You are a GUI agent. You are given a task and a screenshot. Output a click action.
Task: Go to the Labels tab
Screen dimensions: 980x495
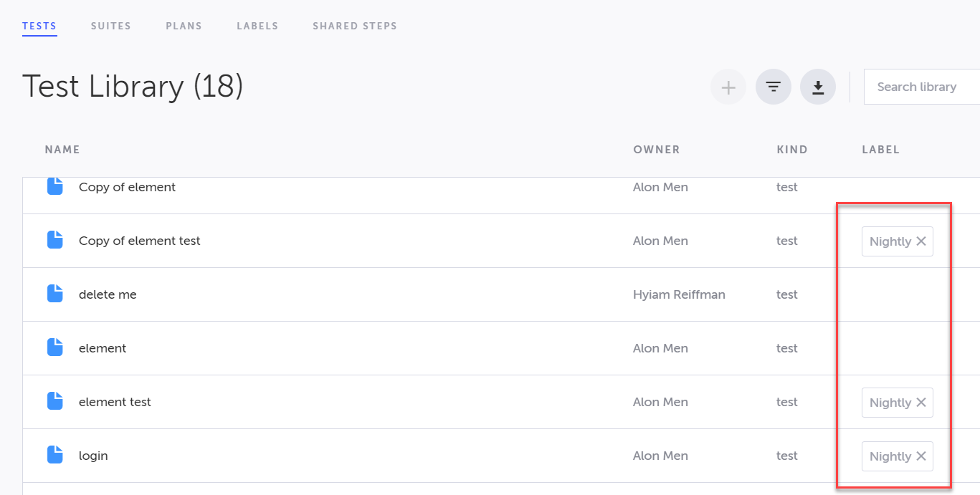257,26
